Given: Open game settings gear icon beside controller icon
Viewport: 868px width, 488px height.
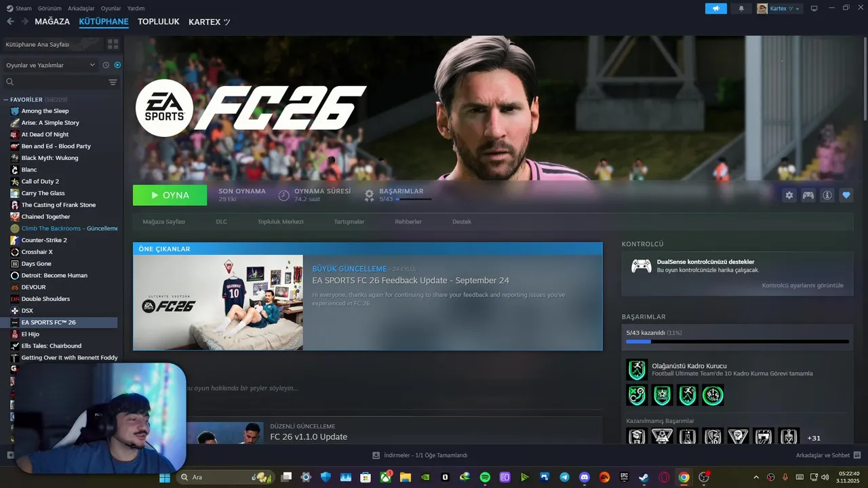Looking at the screenshot, I should [789, 195].
